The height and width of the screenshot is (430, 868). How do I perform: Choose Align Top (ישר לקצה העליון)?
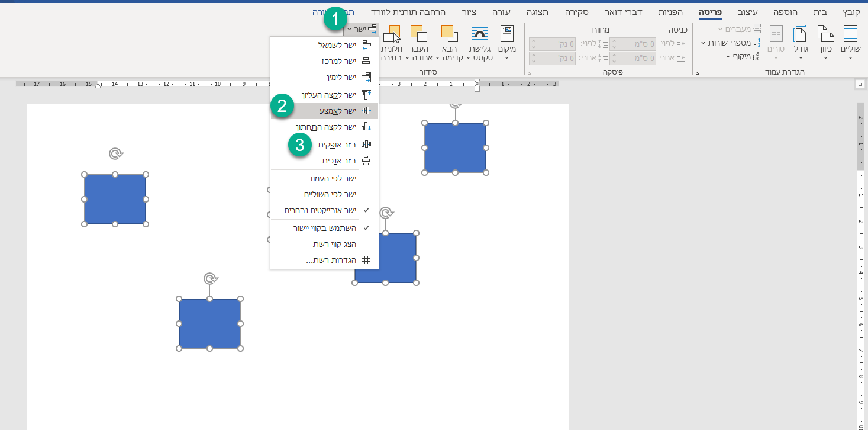324,95
